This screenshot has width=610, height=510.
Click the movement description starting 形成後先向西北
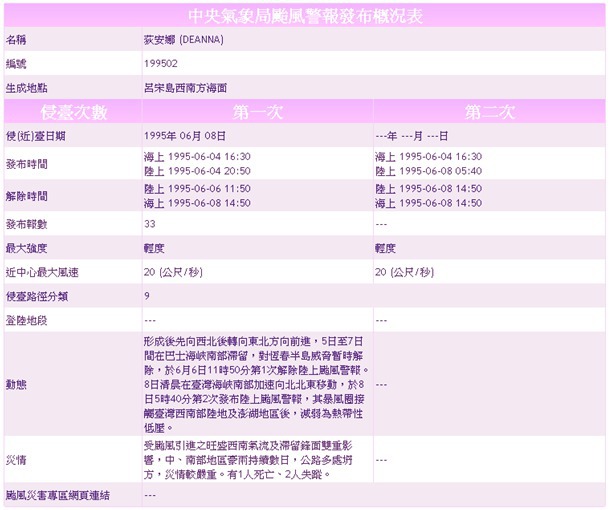(256, 385)
